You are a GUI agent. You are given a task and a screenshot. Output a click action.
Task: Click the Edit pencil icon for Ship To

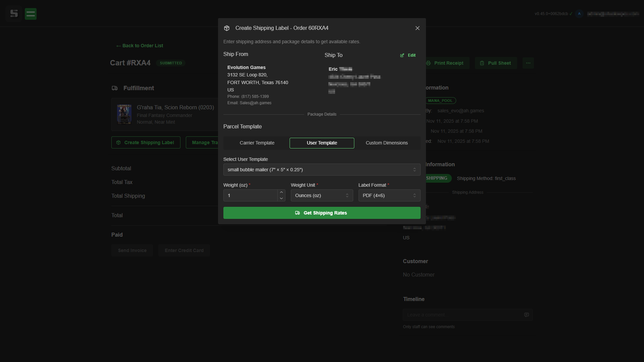(402, 55)
